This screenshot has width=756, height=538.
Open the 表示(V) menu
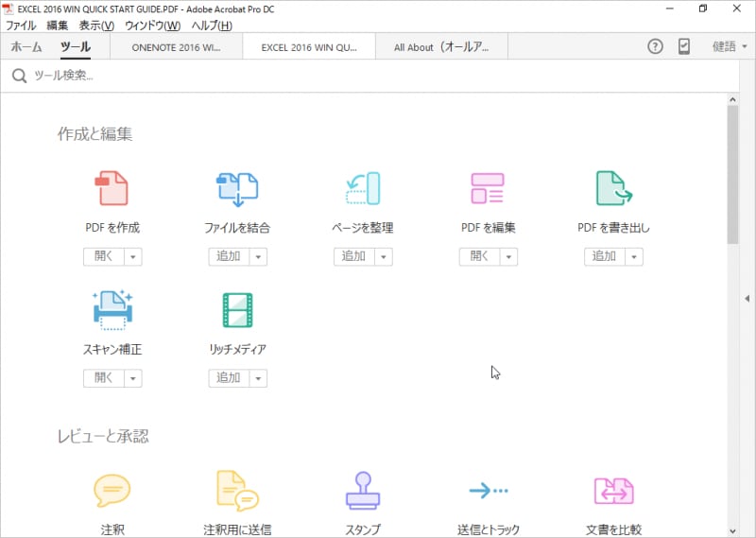96,26
